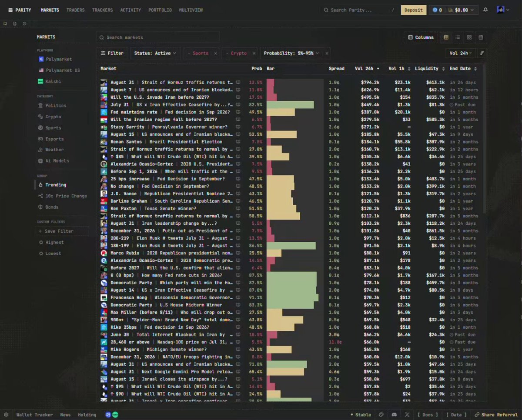Open the Probability 5%-95% dropdown
Image resolution: width=522 pixels, height=420 pixels.
point(291,53)
